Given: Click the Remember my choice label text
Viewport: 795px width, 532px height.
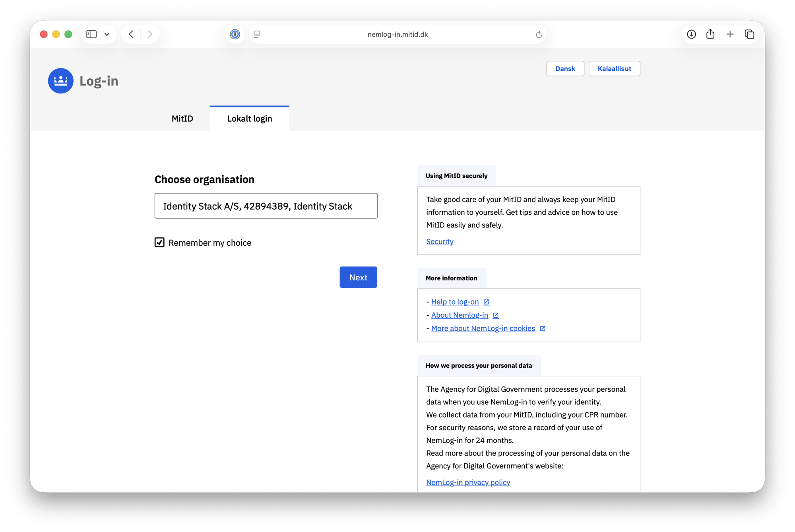Looking at the screenshot, I should point(210,243).
